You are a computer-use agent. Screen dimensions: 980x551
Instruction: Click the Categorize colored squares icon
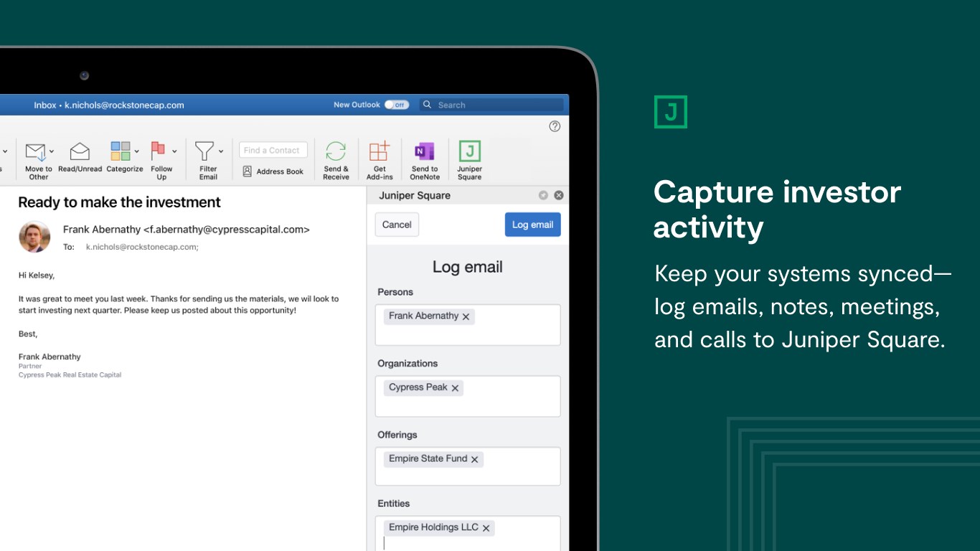pos(121,151)
